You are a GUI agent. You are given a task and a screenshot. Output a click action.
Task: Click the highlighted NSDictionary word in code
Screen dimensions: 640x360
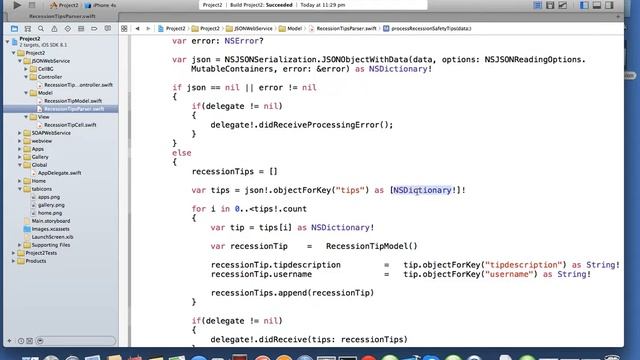pos(422,190)
